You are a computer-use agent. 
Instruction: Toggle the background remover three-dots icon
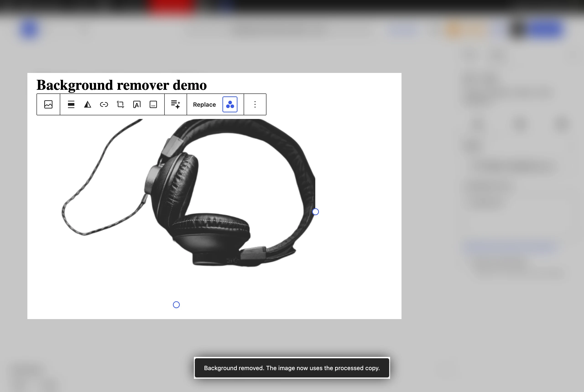230,105
